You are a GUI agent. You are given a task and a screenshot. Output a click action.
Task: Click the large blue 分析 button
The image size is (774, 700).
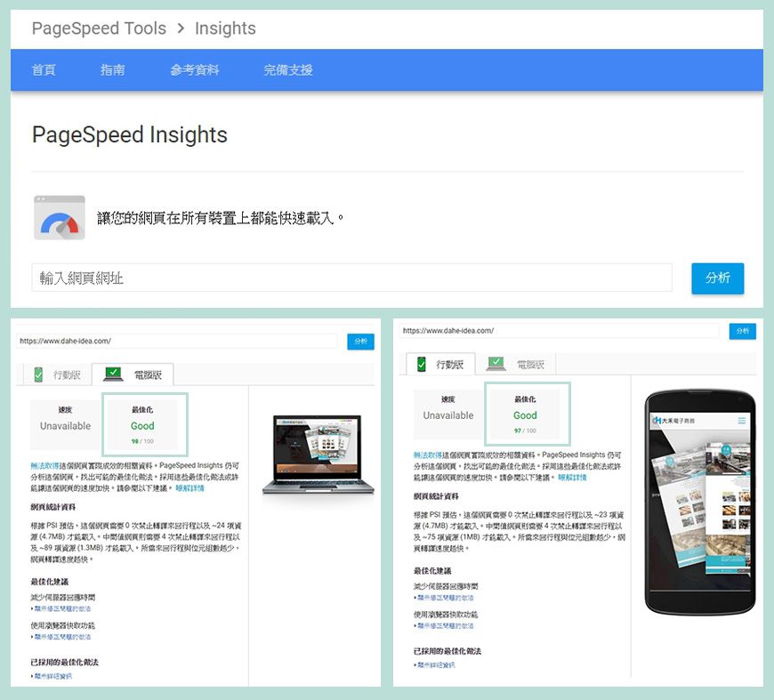(x=717, y=278)
